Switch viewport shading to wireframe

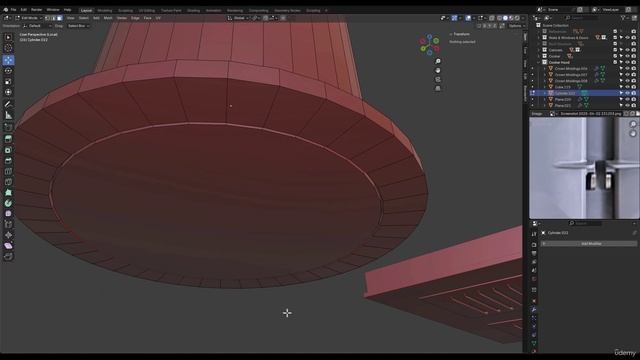pos(500,18)
